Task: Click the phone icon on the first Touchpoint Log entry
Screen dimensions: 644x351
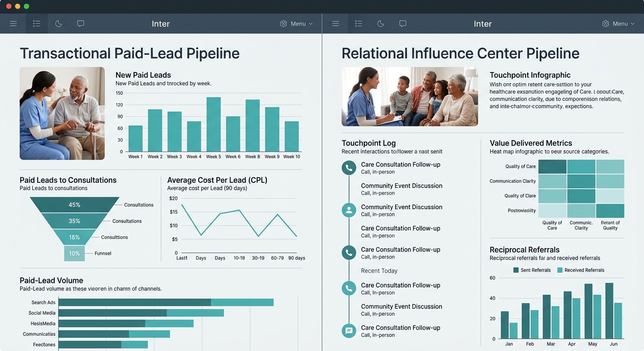Action: (349, 168)
